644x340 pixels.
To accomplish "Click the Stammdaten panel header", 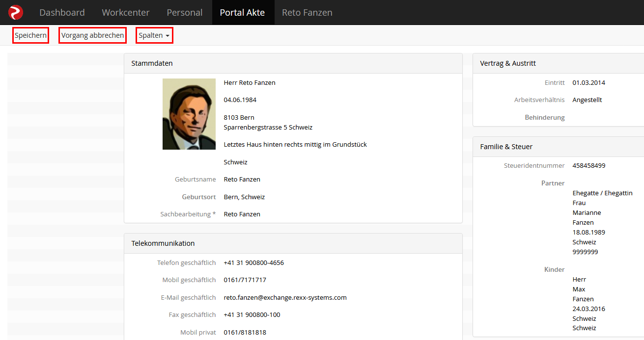I will pos(293,63).
